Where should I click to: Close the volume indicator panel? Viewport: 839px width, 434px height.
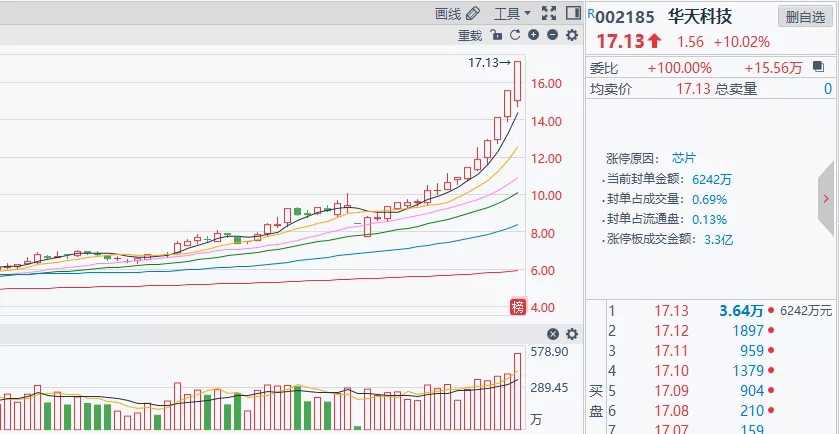point(553,334)
